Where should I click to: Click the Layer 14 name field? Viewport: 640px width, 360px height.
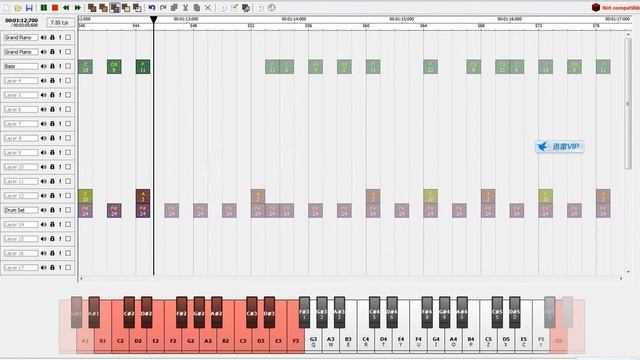(21, 224)
